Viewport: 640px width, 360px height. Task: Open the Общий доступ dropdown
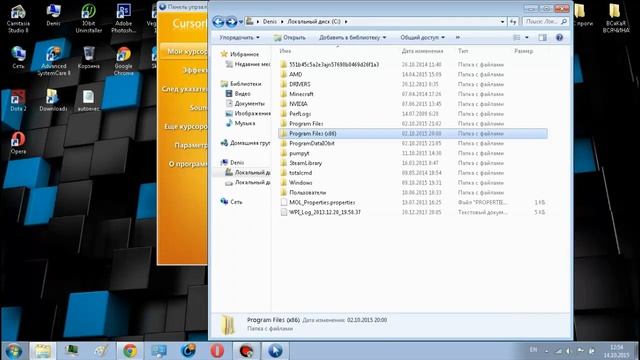[422, 38]
